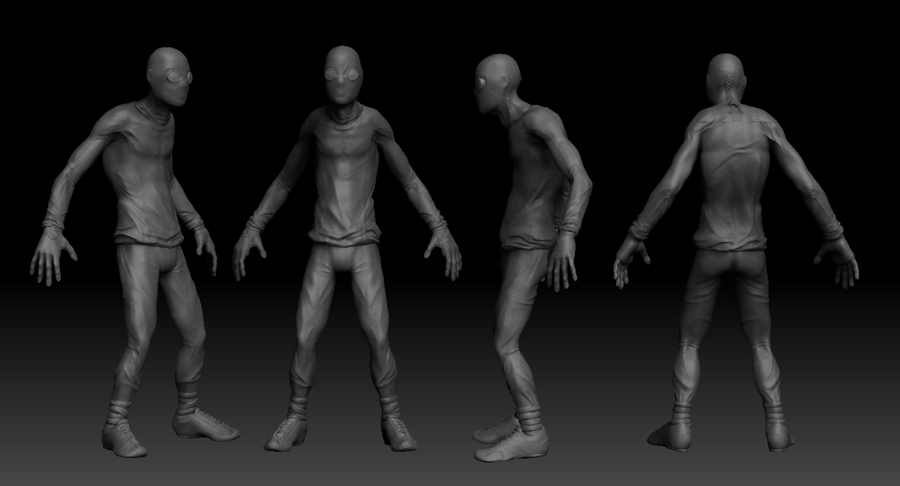Select the three-quarter view character render

[135, 252]
